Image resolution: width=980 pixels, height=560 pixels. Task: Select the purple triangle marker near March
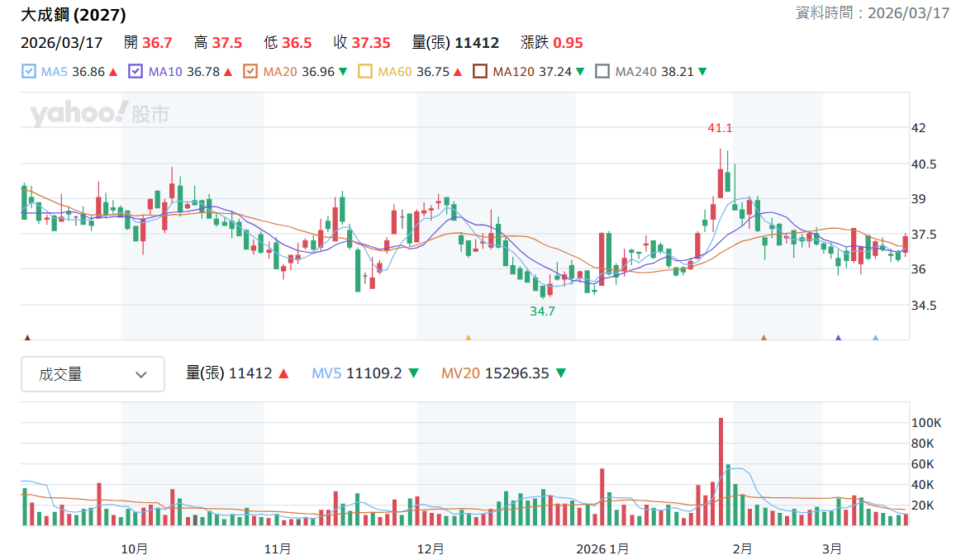(838, 338)
